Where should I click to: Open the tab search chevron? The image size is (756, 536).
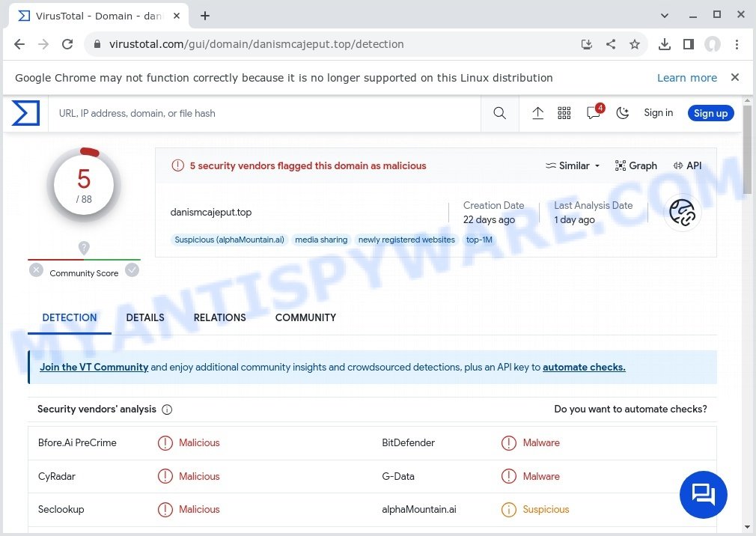[665, 16]
